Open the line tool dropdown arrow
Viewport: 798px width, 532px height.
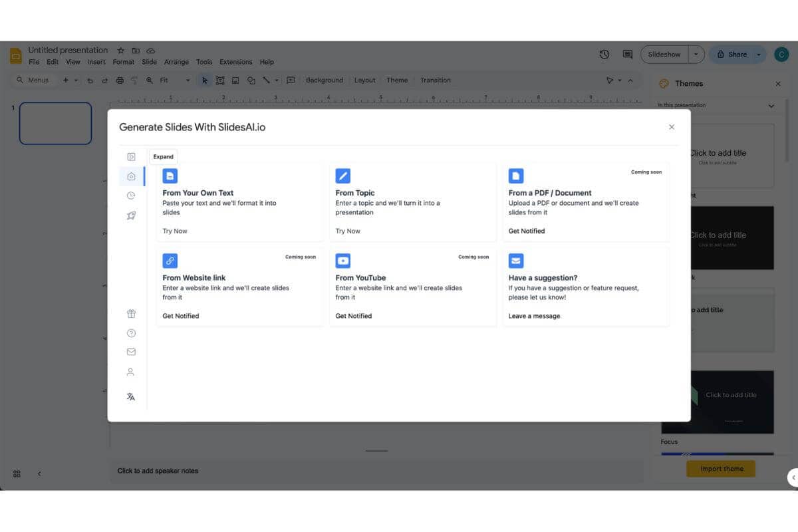(x=276, y=80)
